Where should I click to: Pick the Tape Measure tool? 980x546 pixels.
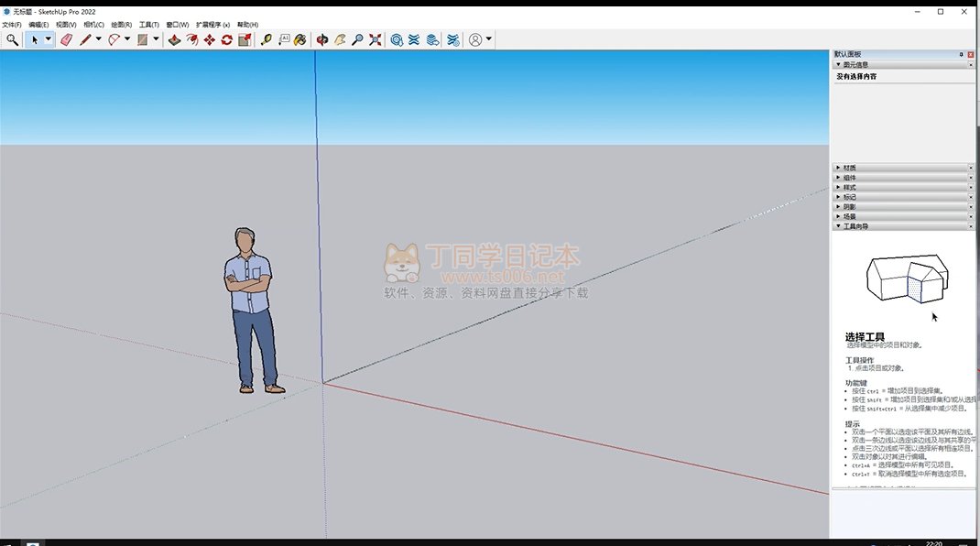266,40
